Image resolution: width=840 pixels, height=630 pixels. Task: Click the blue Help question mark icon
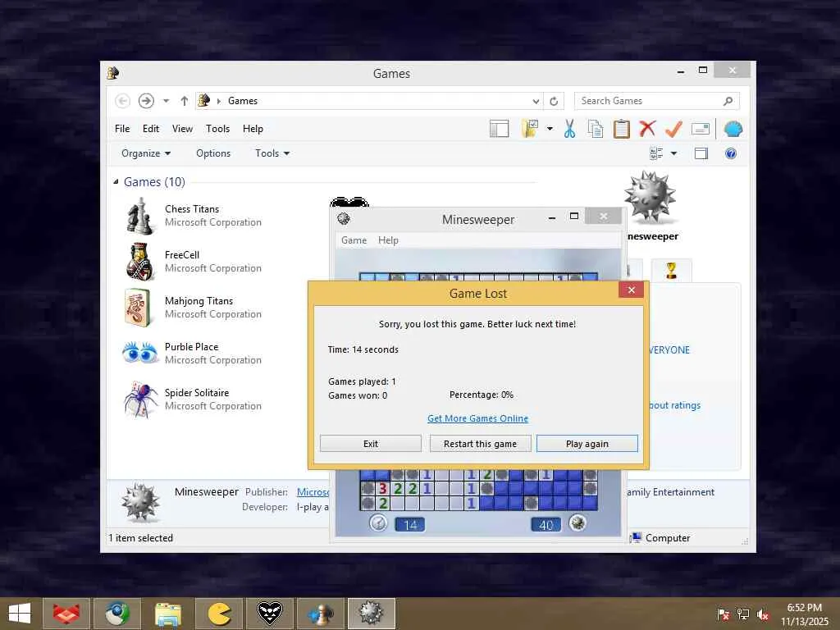point(731,153)
